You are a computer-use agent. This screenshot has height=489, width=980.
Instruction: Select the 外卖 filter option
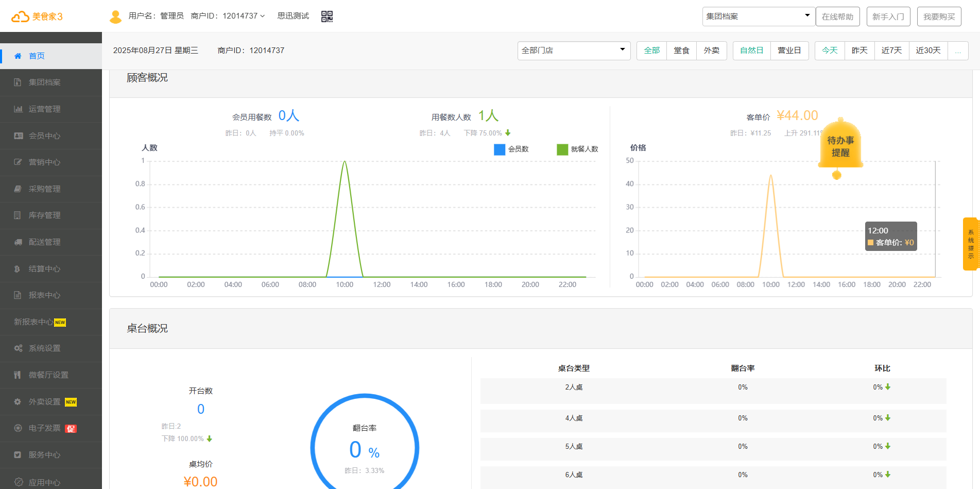(711, 50)
